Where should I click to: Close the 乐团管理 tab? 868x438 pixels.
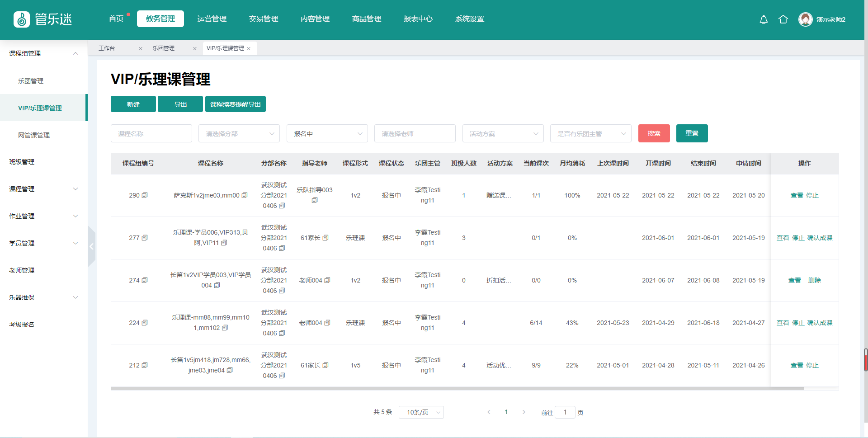(x=195, y=48)
